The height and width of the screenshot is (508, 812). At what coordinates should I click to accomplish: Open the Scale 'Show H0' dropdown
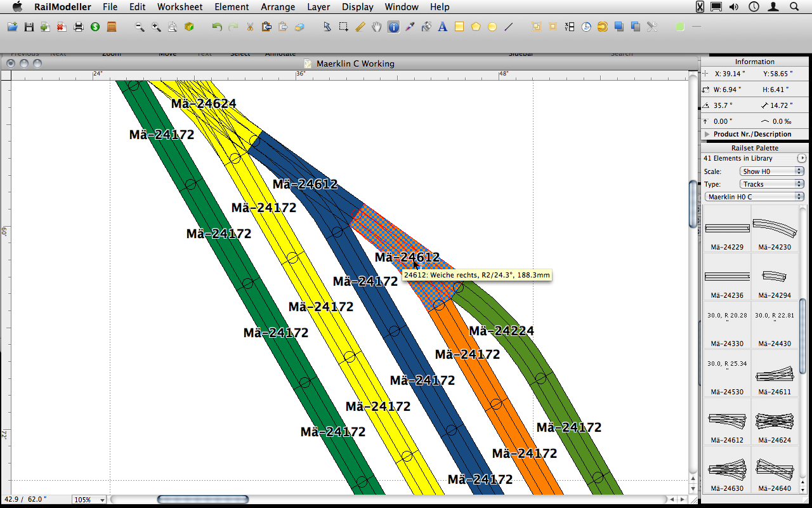coord(772,171)
